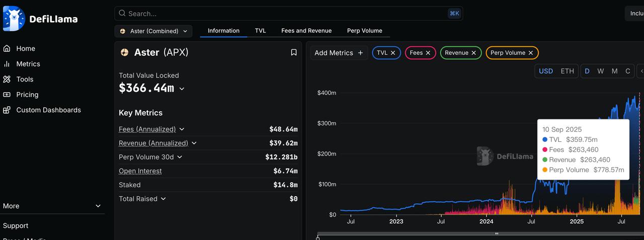The height and width of the screenshot is (240, 644).
Task: Click the Add Metrics button
Action: tap(339, 53)
